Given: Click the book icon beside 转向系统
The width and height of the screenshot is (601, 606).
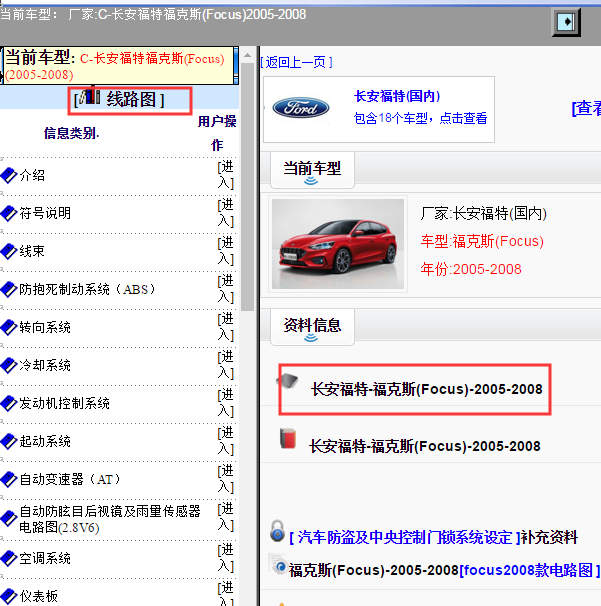Looking at the screenshot, I should coord(9,328).
